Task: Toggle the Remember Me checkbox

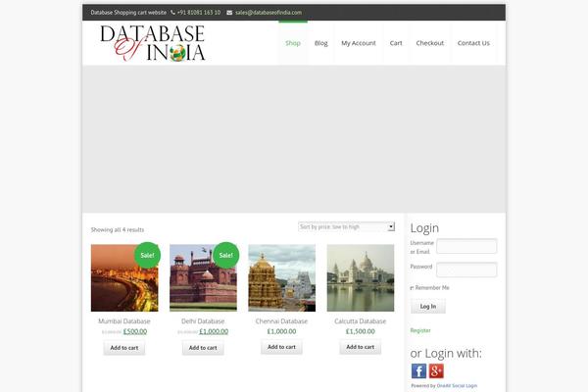Action: pyautogui.click(x=412, y=288)
